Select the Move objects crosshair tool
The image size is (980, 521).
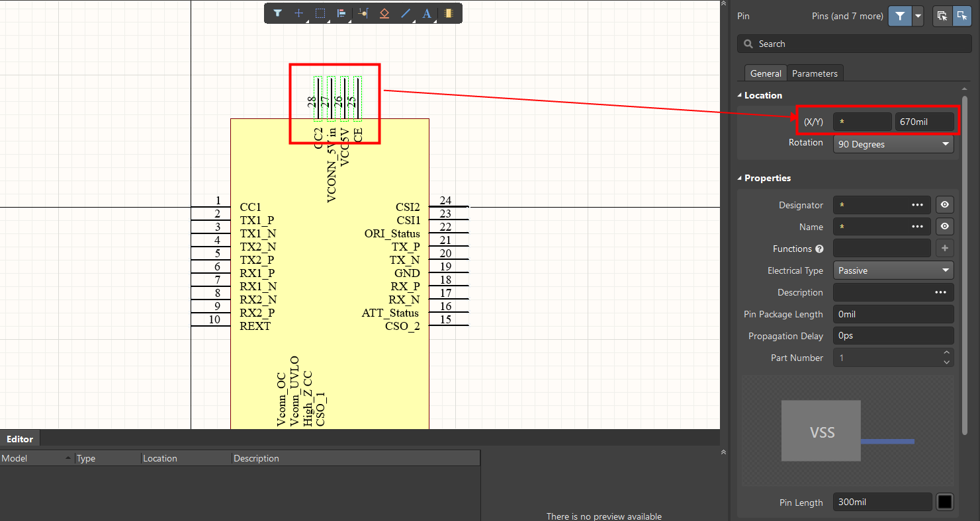coord(299,13)
